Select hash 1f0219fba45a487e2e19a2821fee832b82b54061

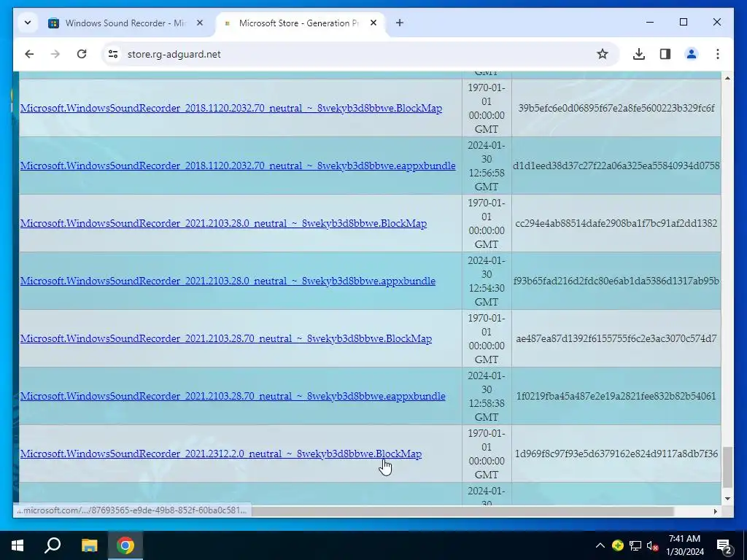[x=616, y=396]
